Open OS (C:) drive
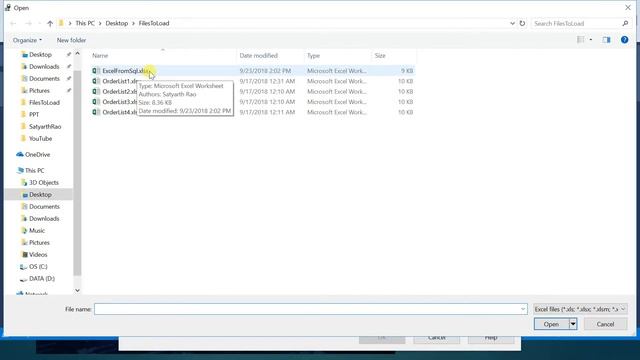This screenshot has height=360, width=640. point(38,267)
